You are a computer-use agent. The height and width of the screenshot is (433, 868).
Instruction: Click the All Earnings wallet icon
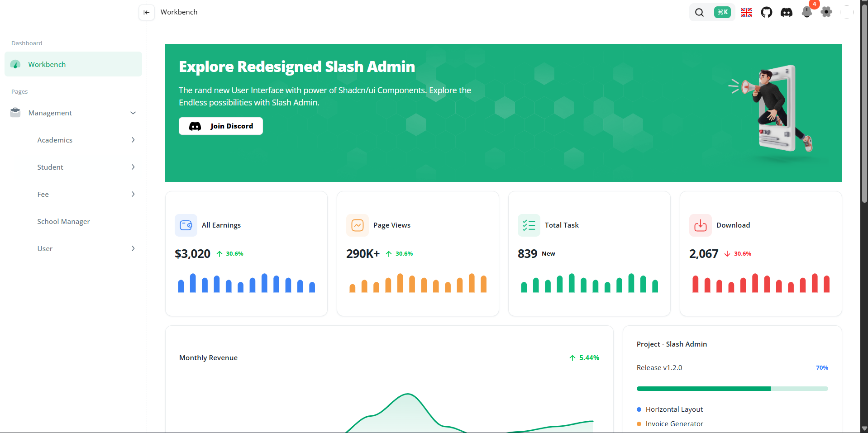(x=186, y=225)
